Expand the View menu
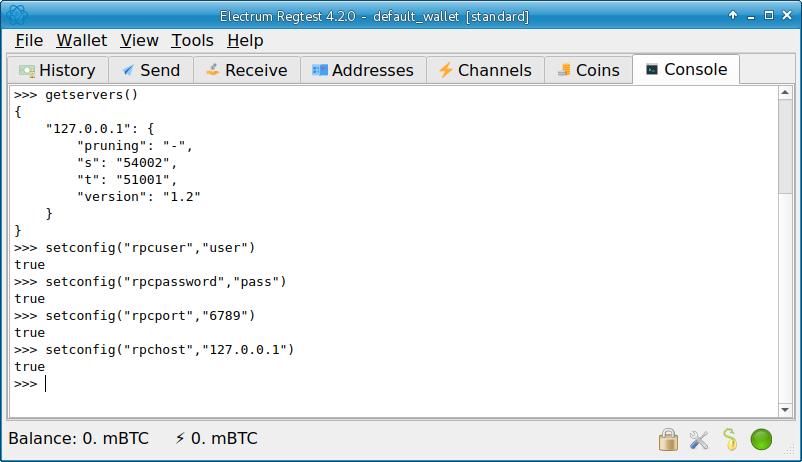802x462 pixels. [139, 40]
